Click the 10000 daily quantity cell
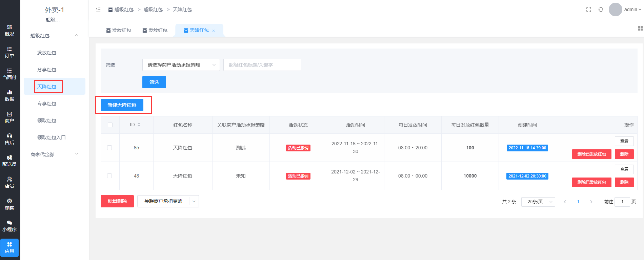The image size is (644, 260). tap(470, 176)
